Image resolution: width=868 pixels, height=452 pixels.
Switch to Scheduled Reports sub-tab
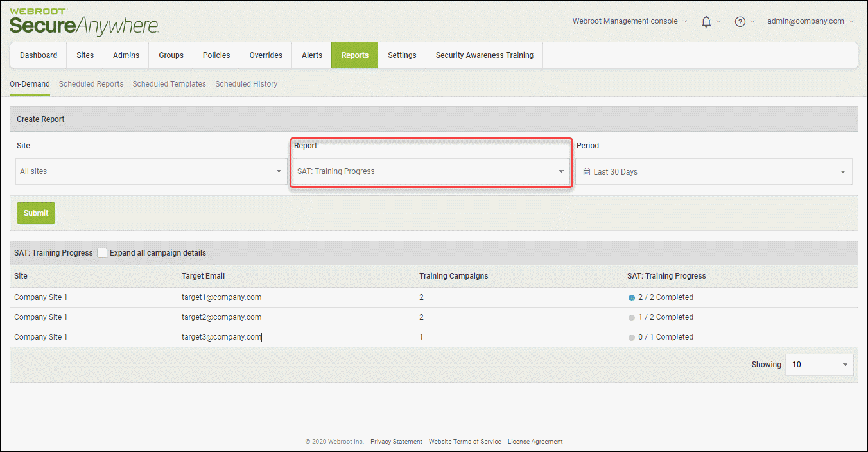pyautogui.click(x=91, y=84)
